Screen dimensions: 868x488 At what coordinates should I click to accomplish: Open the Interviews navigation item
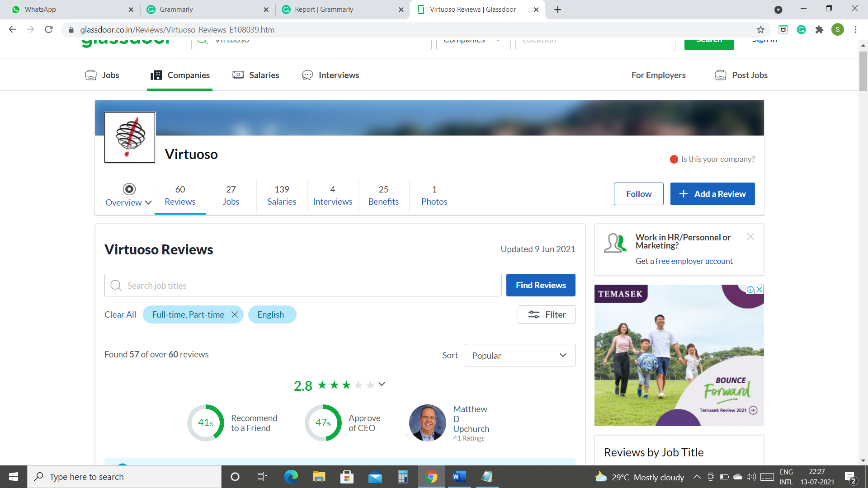(330, 75)
